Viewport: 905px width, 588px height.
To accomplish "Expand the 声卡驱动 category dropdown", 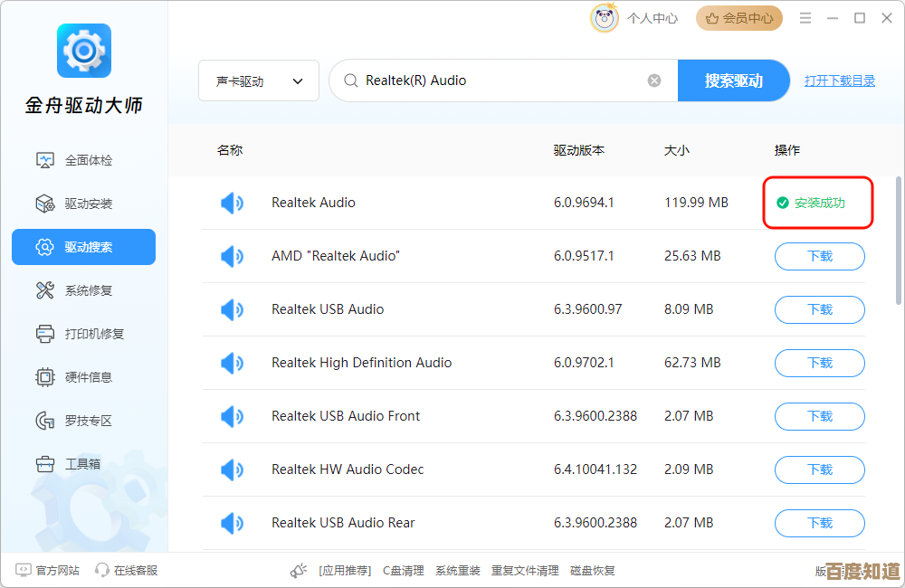I will point(259,81).
